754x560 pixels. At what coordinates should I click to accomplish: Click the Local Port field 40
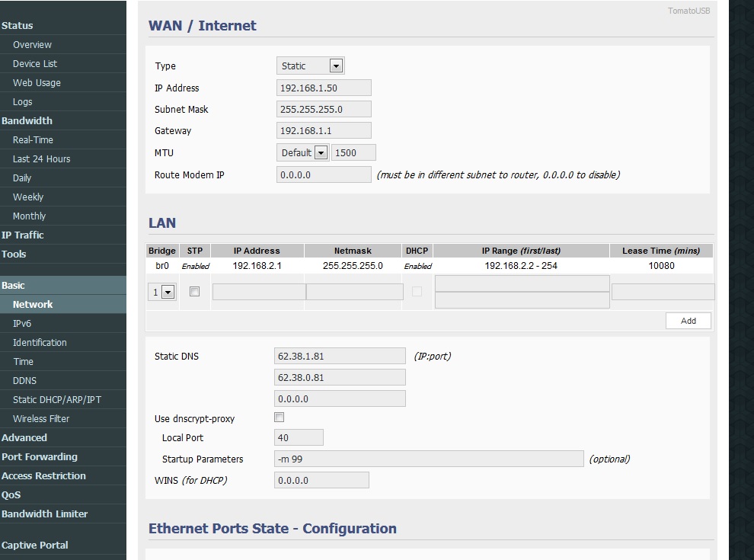[x=299, y=437]
